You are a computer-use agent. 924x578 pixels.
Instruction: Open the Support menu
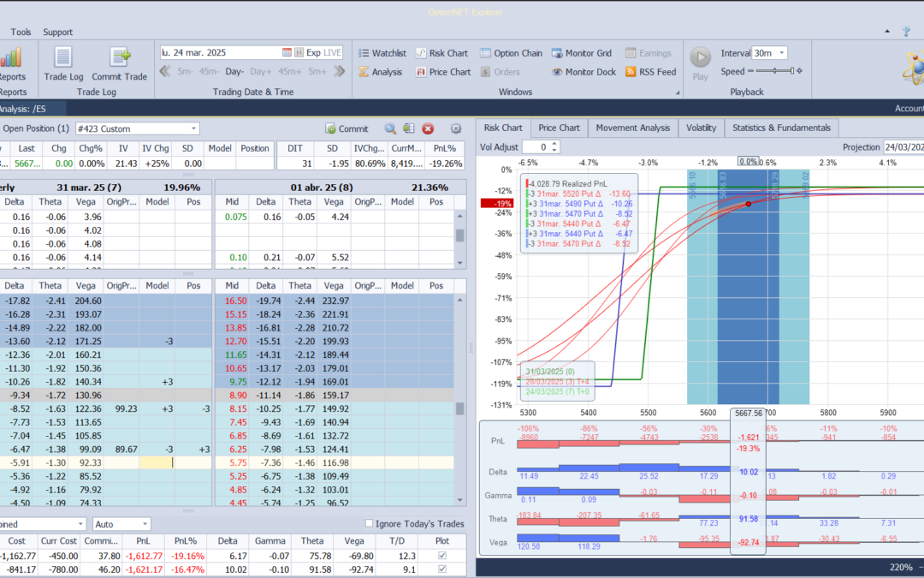point(58,32)
